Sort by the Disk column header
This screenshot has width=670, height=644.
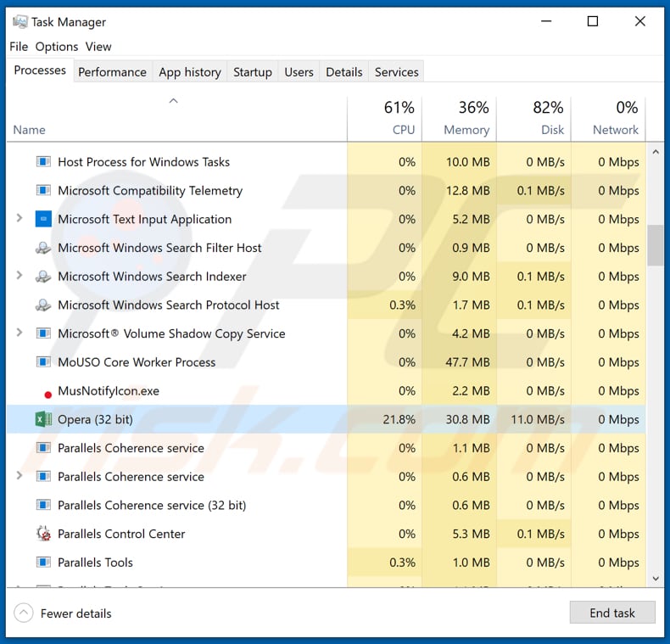coord(533,119)
